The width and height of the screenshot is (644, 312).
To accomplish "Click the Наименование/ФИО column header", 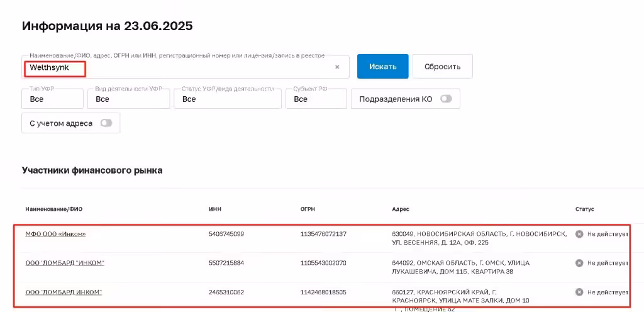I will [x=54, y=209].
